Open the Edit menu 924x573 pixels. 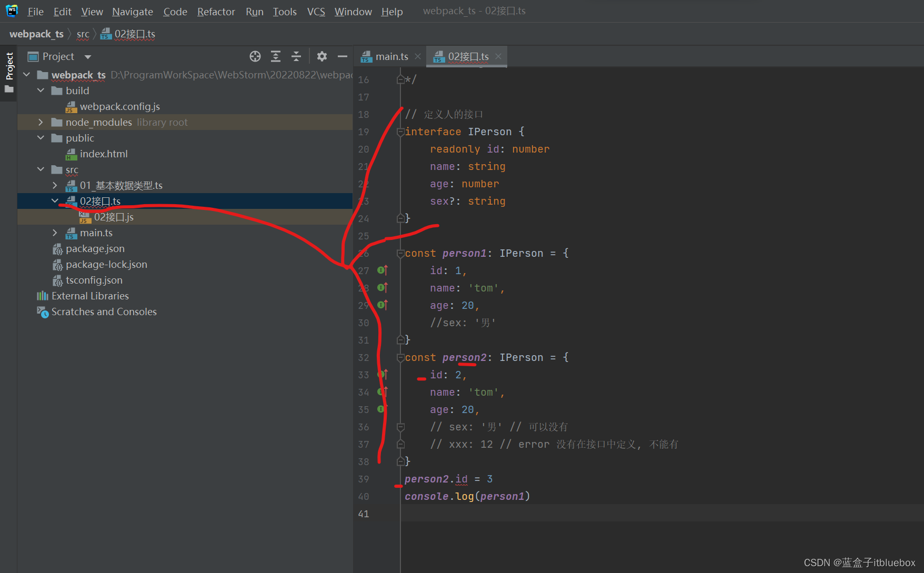pos(62,12)
